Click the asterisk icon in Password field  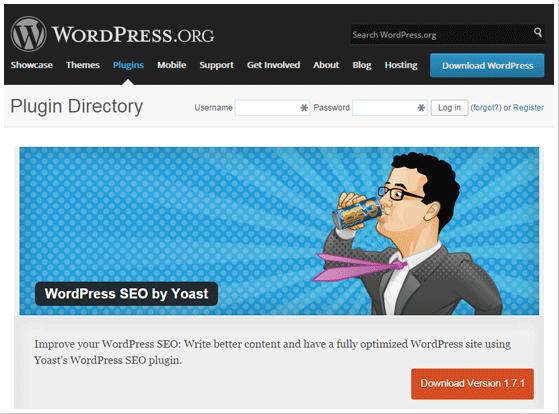tap(421, 108)
